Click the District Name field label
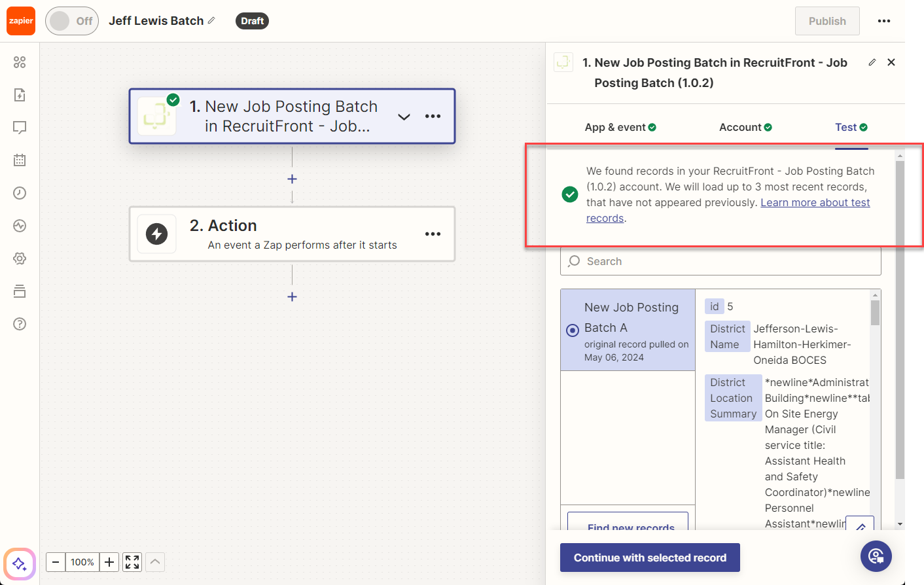 tap(728, 336)
